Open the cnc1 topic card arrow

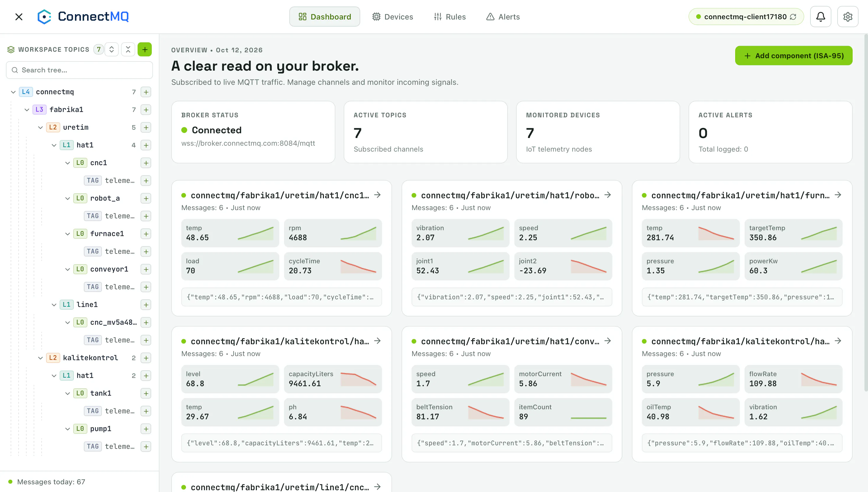[377, 195]
